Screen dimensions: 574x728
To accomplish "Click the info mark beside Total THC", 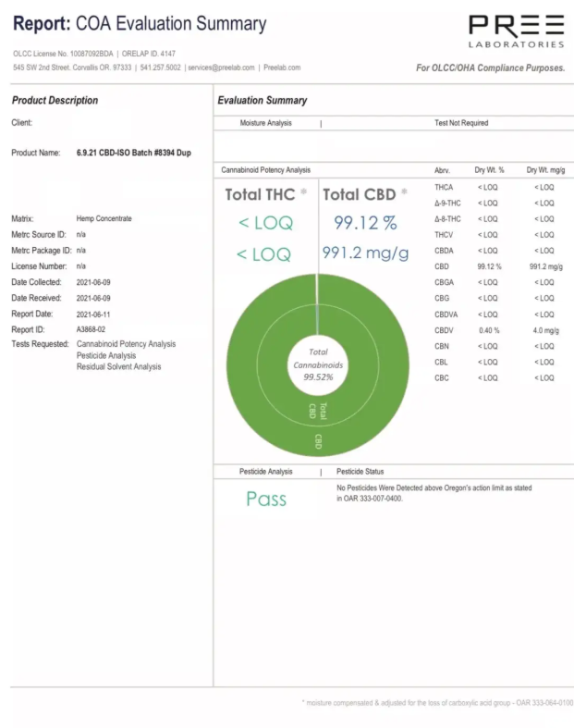I will tap(303, 193).
